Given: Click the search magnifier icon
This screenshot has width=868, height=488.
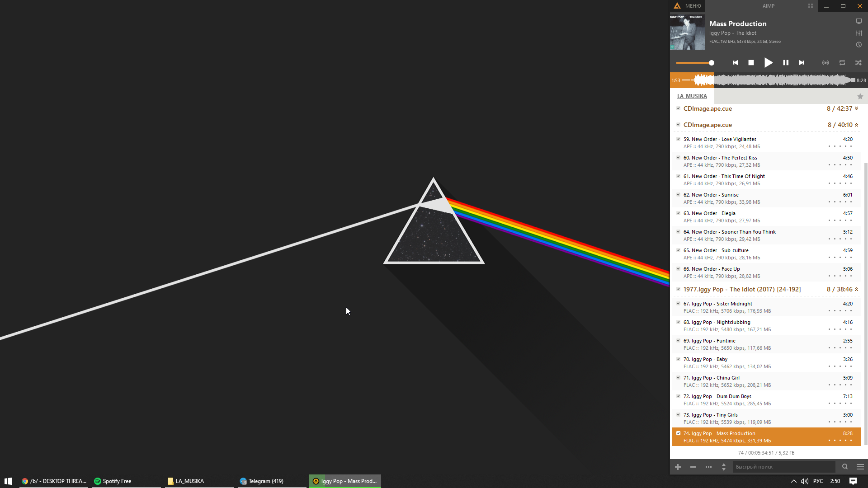Looking at the screenshot, I should pyautogui.click(x=845, y=467).
